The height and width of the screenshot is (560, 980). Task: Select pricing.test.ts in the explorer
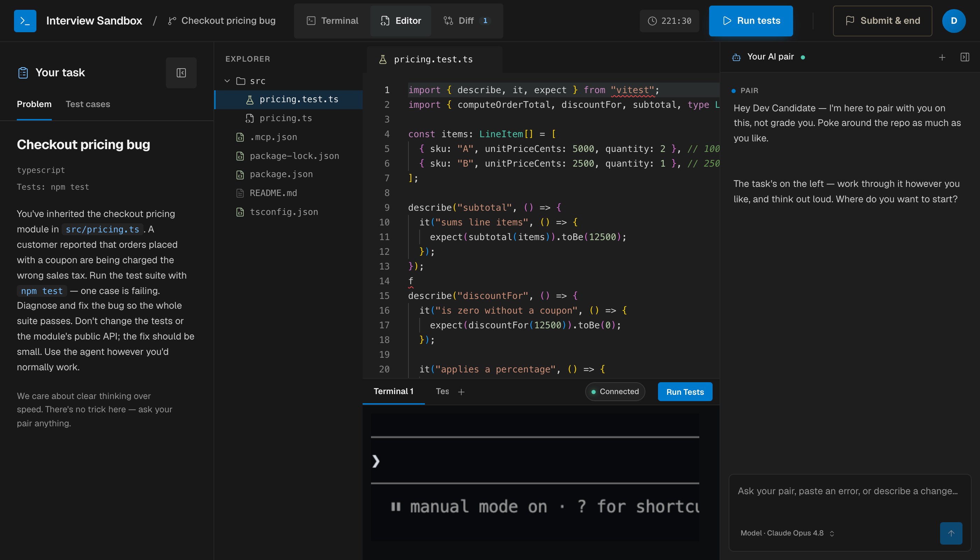tap(288, 100)
